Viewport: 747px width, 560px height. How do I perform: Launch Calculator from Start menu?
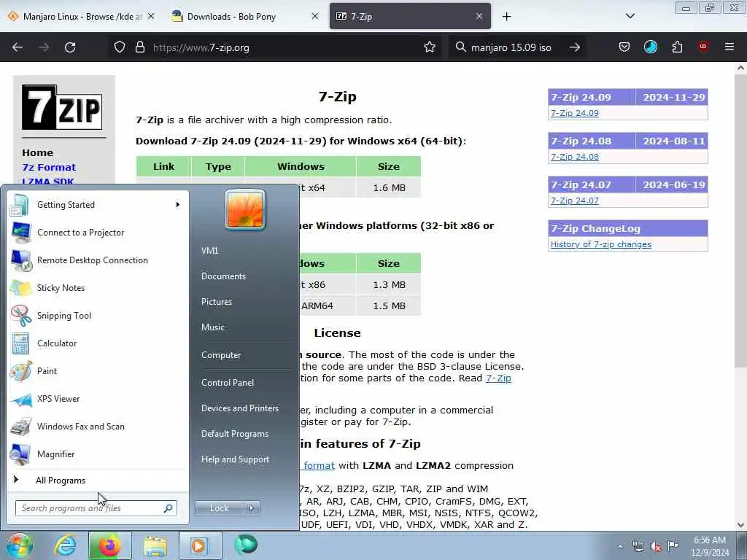(x=97, y=343)
